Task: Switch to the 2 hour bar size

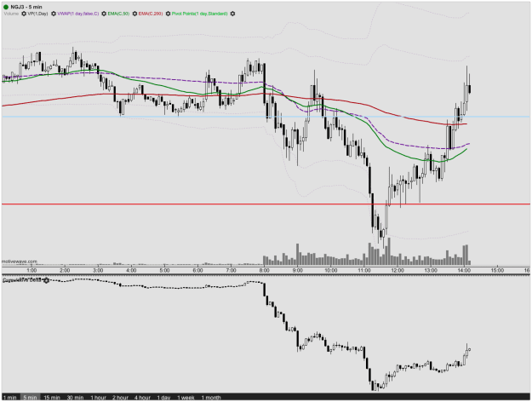Action: [x=121, y=397]
